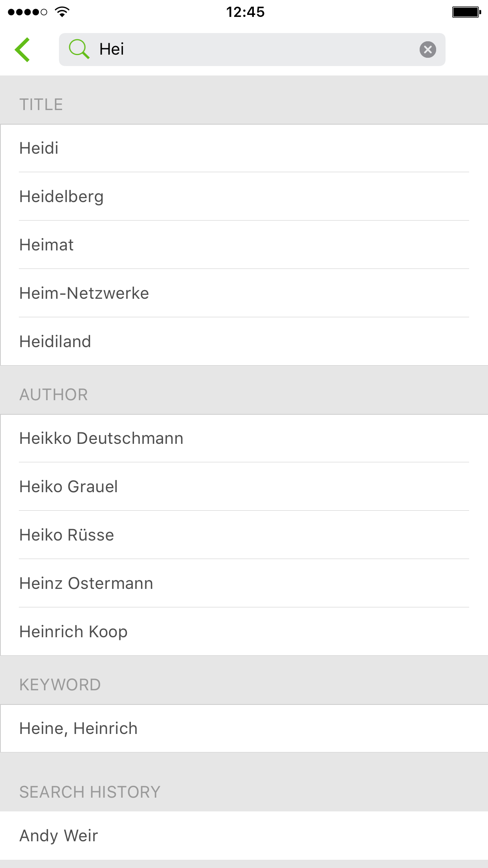Focus the search input containing 'Hei'
Viewport: 488px width, 868px height.
point(251,50)
